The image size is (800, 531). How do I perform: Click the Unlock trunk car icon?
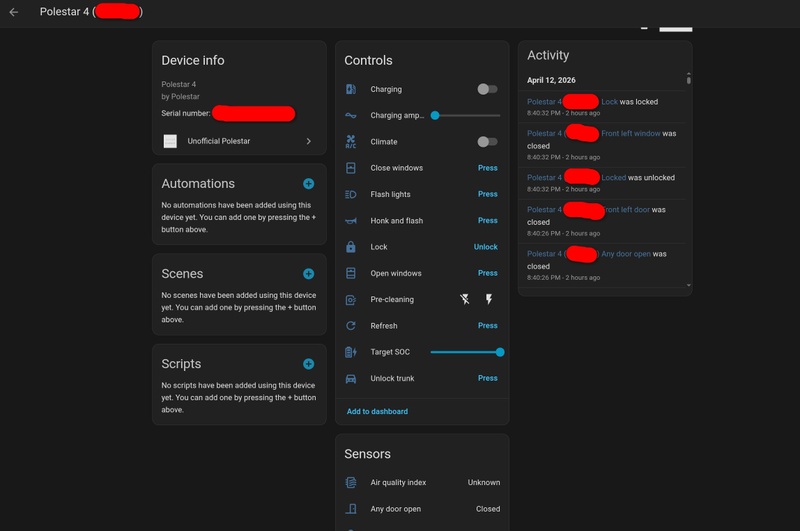click(x=351, y=378)
